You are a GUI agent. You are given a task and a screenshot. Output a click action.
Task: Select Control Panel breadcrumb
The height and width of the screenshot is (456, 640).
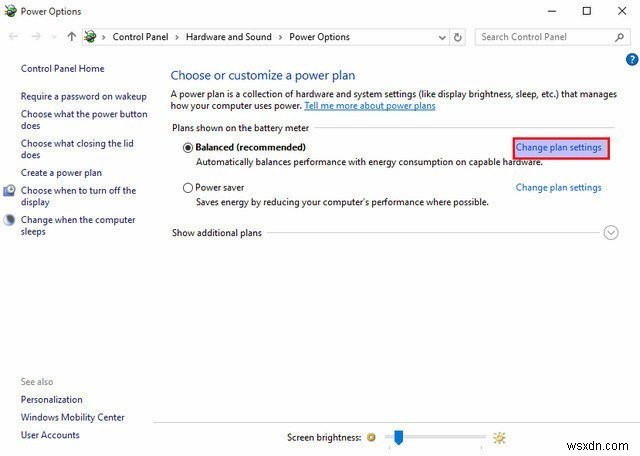(140, 37)
